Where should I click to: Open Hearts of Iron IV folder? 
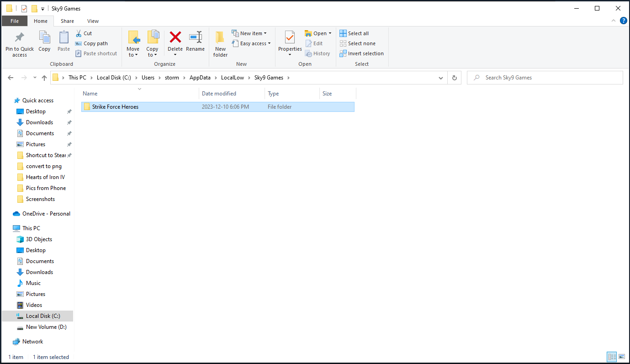(45, 177)
